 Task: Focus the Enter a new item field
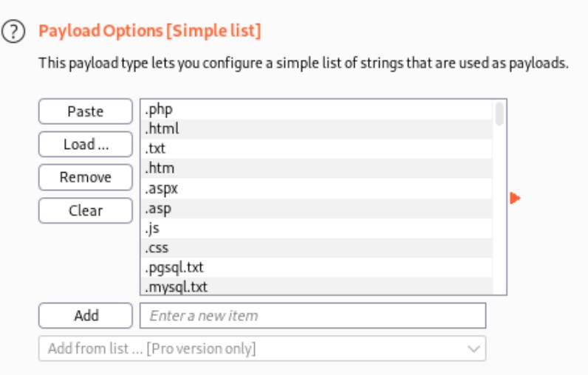coord(312,316)
